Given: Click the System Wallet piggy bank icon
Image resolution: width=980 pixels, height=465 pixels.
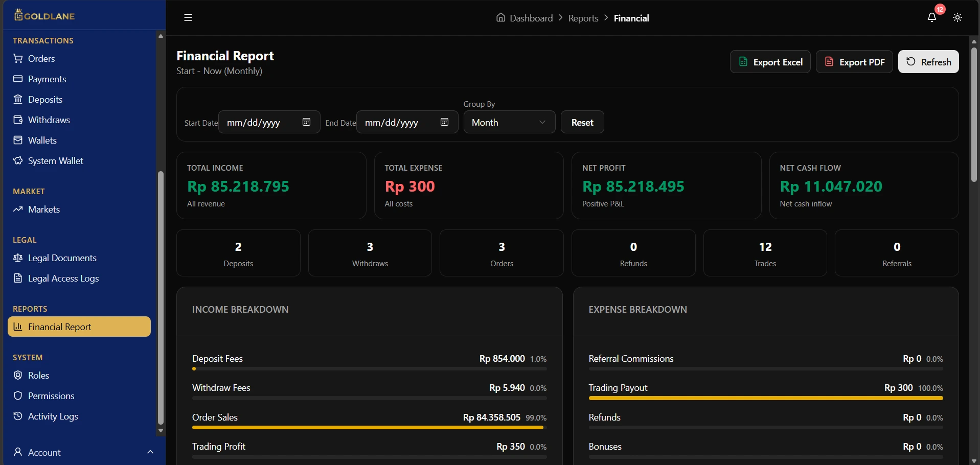Looking at the screenshot, I should 18,160.
